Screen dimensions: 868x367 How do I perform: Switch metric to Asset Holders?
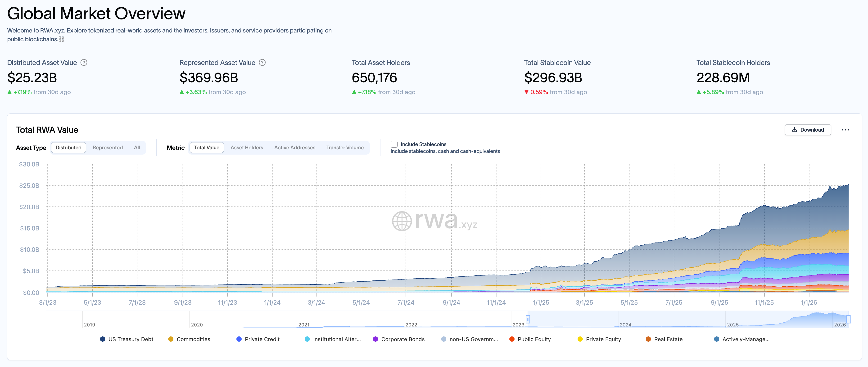(x=247, y=148)
